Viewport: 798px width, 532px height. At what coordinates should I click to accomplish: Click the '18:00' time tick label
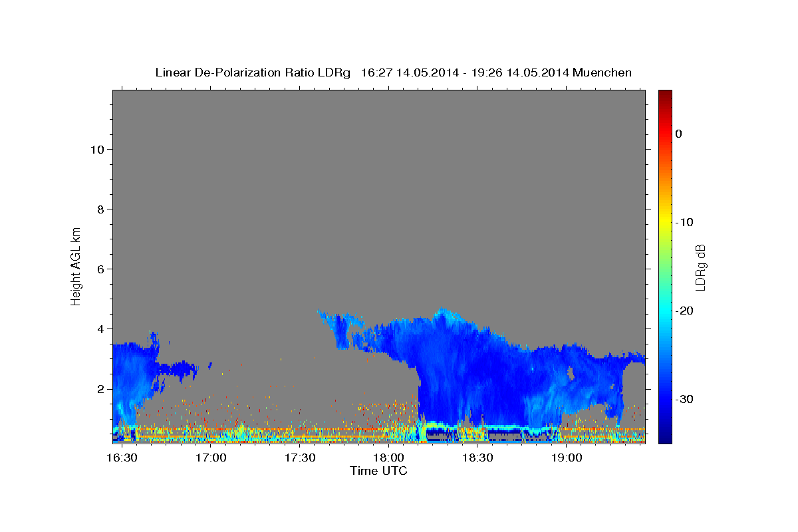[389, 458]
